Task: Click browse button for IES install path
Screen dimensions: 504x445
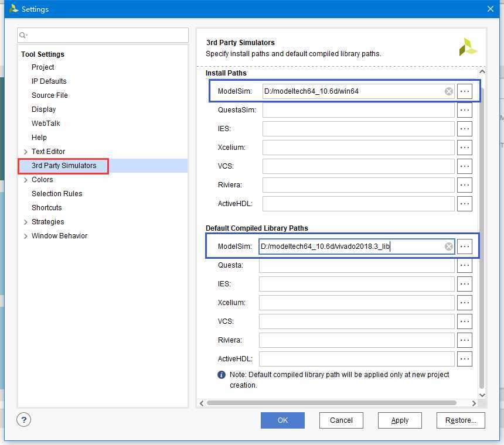Action: tap(465, 129)
